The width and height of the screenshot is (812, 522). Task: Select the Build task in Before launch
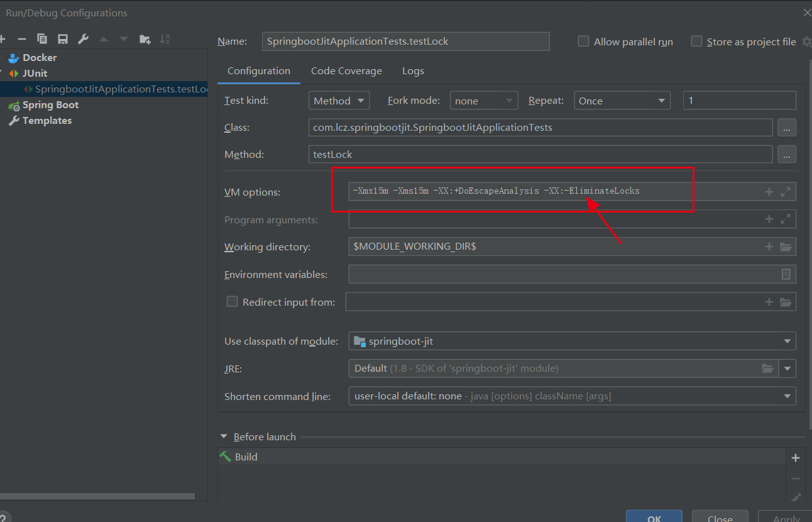pos(502,457)
